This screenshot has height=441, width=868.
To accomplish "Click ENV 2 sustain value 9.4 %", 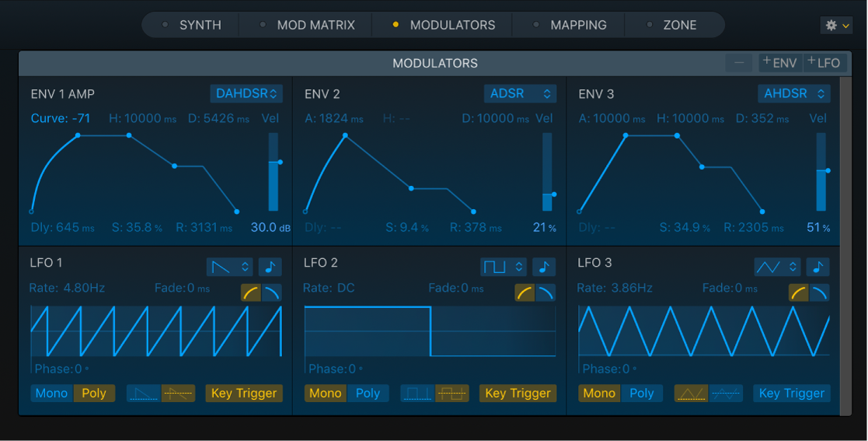I will pyautogui.click(x=407, y=228).
